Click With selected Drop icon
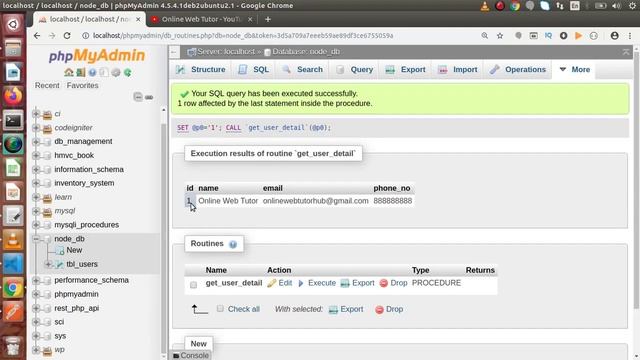 click(379, 309)
